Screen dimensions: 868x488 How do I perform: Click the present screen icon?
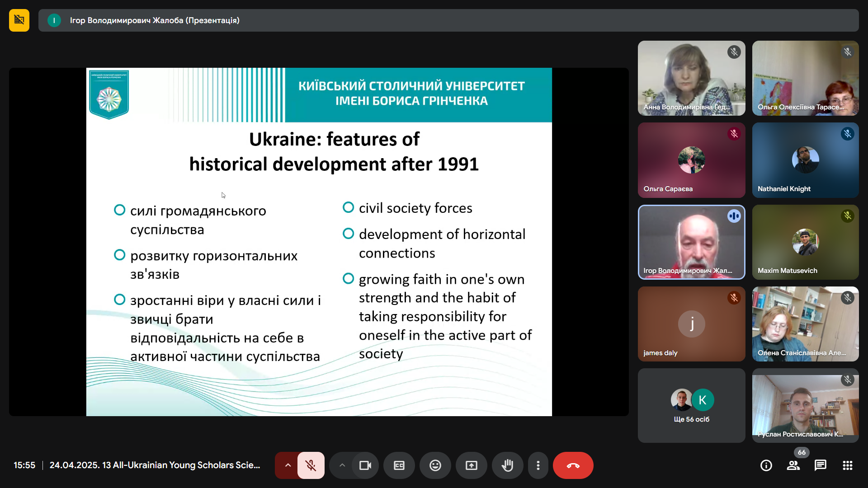pos(472,465)
